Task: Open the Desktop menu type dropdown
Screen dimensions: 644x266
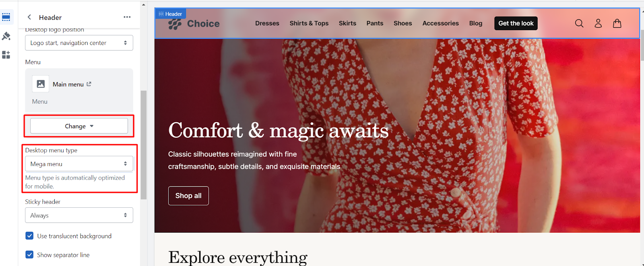Action: tap(79, 164)
